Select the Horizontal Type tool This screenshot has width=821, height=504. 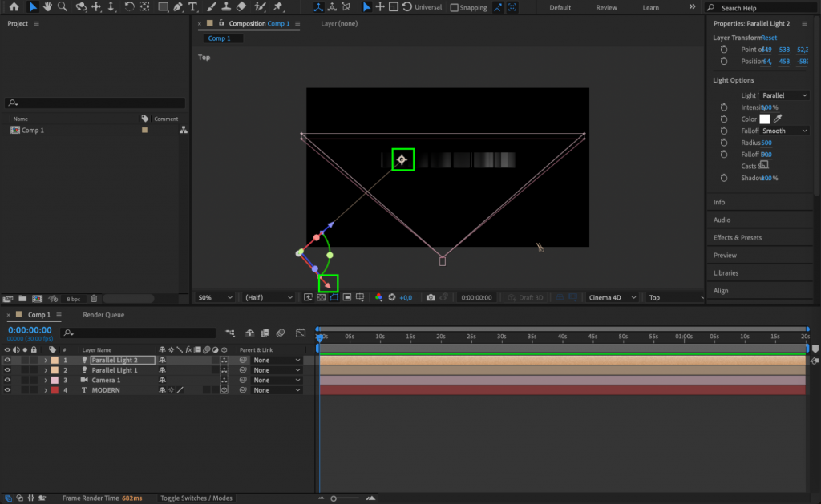(x=192, y=7)
